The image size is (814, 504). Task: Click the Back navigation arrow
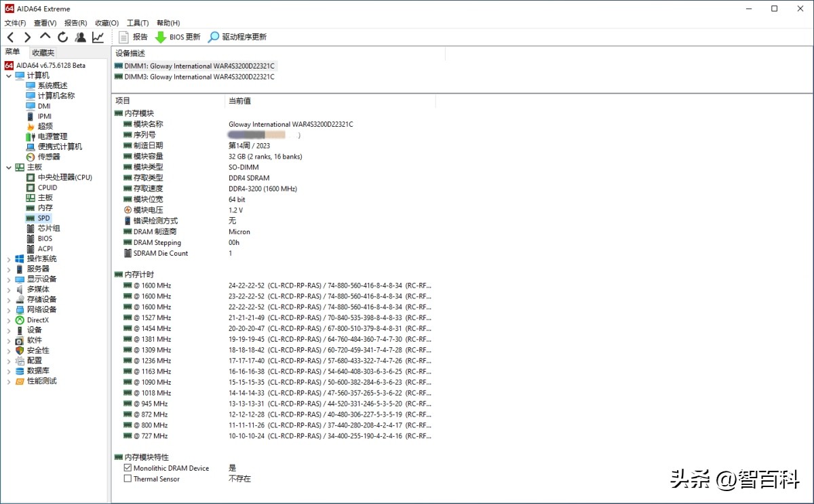click(x=10, y=37)
